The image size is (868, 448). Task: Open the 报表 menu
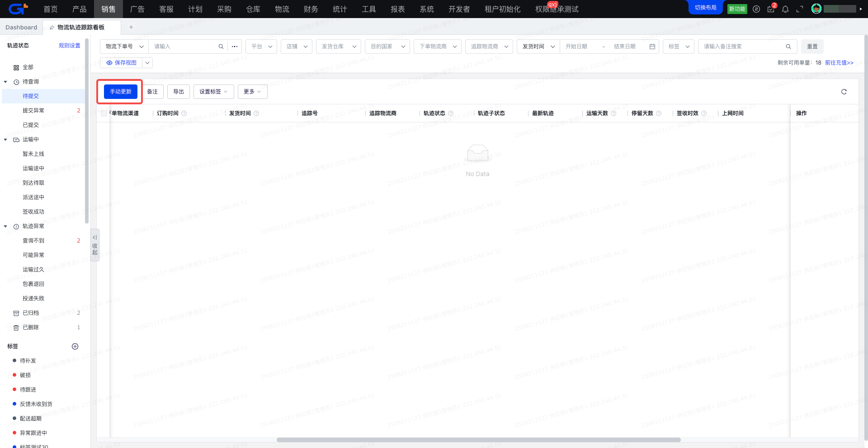pos(398,9)
